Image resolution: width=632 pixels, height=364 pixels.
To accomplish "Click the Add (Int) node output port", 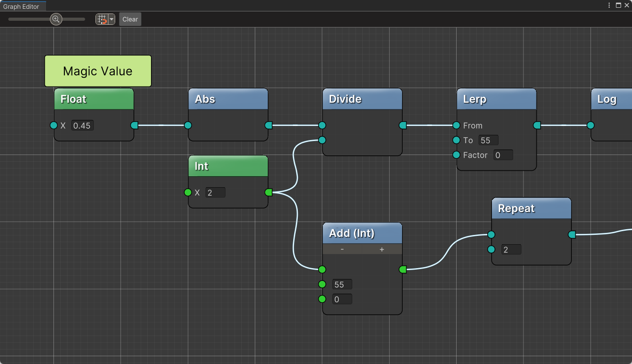I will coord(403,269).
